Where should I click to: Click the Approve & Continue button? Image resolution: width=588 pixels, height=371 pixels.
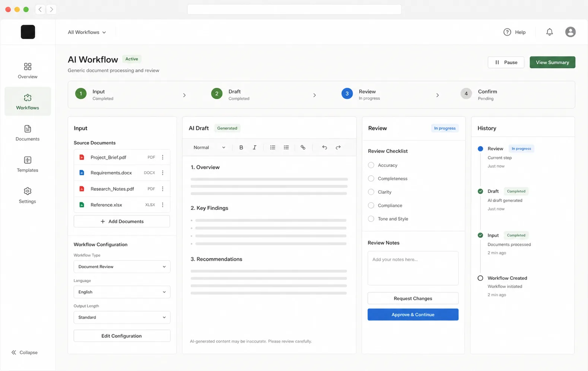(413, 315)
